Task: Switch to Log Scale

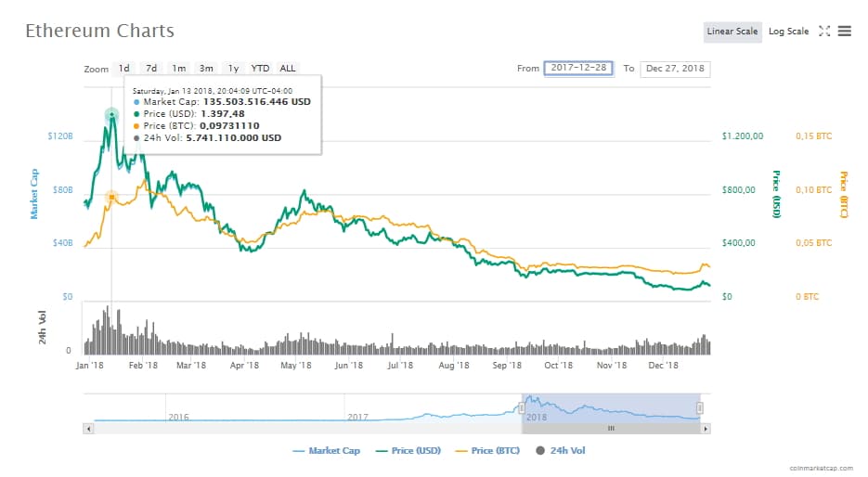Action: (788, 32)
